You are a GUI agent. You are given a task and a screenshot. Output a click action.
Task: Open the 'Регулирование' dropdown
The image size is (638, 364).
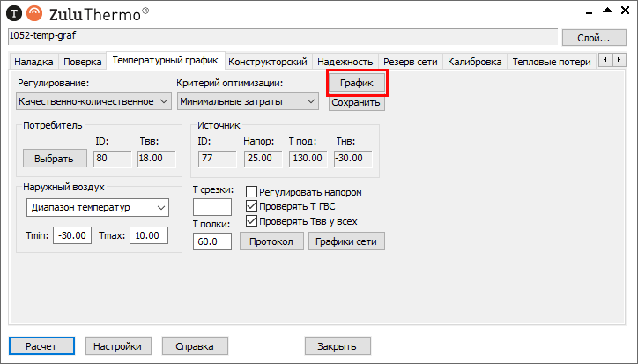(x=93, y=102)
